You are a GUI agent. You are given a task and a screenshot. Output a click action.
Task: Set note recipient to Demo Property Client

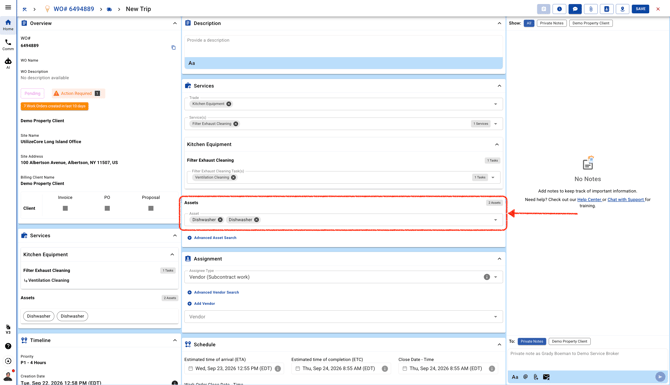pyautogui.click(x=569, y=341)
